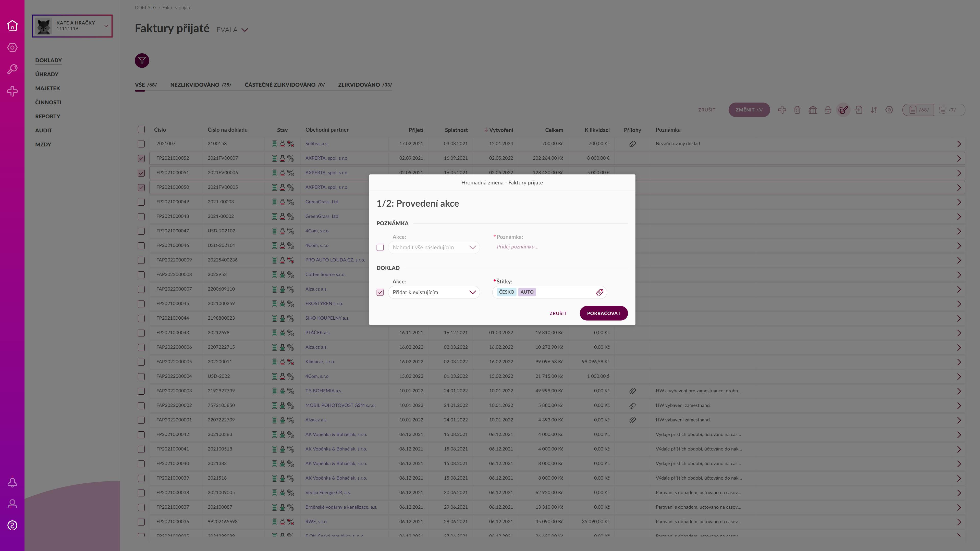Open detail arrow for RWE, s.r.o. row
980x551 pixels.
click(959, 522)
